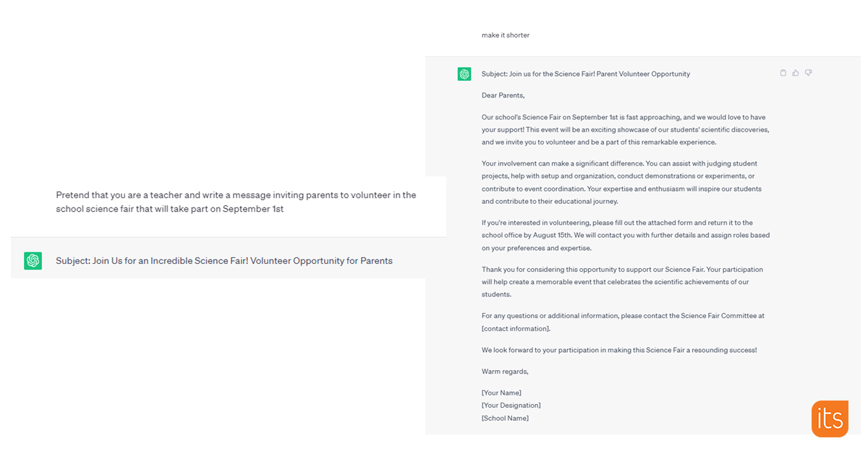Click the paragraph starting 'Your involvement can make'
Image resolution: width=868 pixels, height=454 pixels.
(622, 183)
